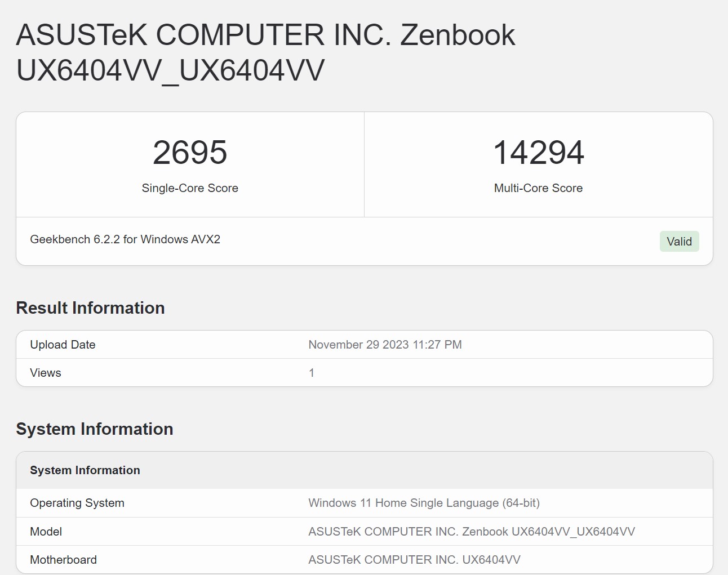This screenshot has width=728, height=575.
Task: Click the Model value Zenbook UX6404VV_UX6404VV
Action: [x=471, y=532]
